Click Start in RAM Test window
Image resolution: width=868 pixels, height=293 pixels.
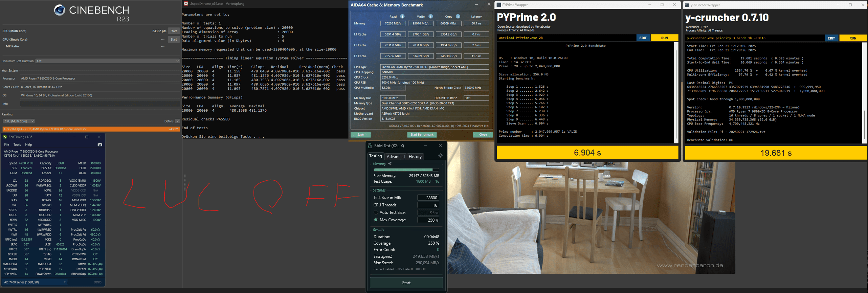point(406,283)
